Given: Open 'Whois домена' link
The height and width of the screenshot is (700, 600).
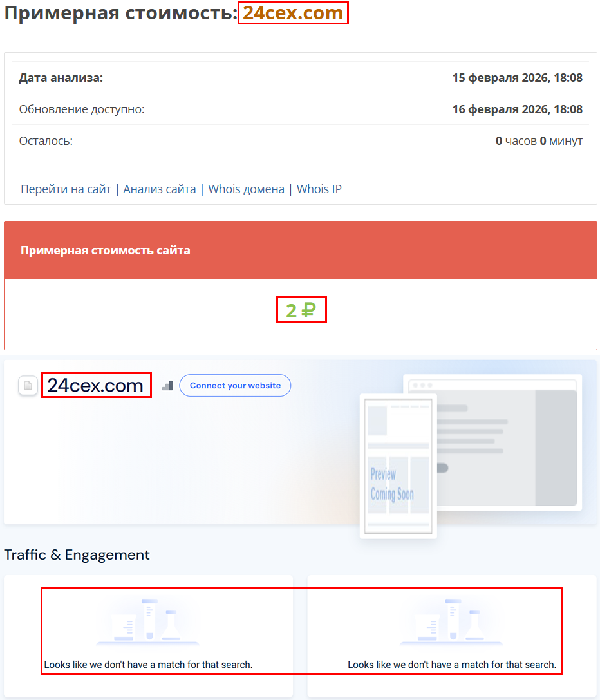Looking at the screenshot, I should pos(247,189).
